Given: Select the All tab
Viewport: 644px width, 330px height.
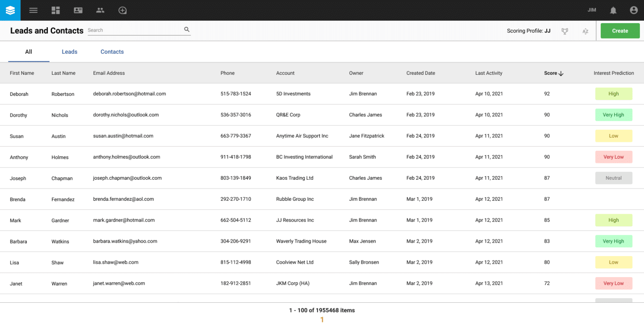Looking at the screenshot, I should 29,52.
